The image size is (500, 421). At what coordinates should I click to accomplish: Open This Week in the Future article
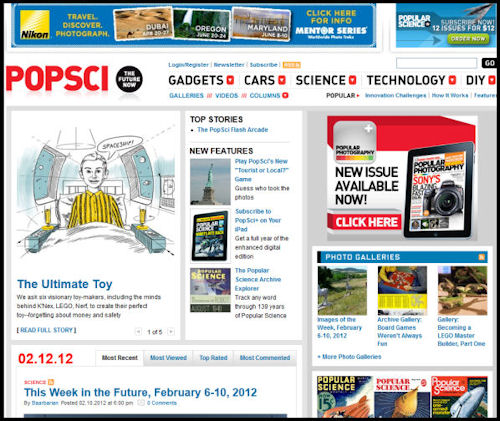click(x=140, y=392)
